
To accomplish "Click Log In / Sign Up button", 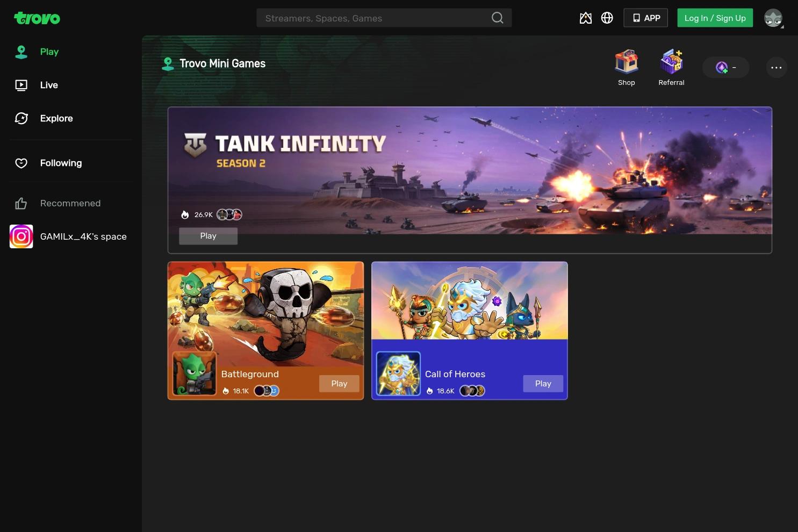I will click(715, 18).
